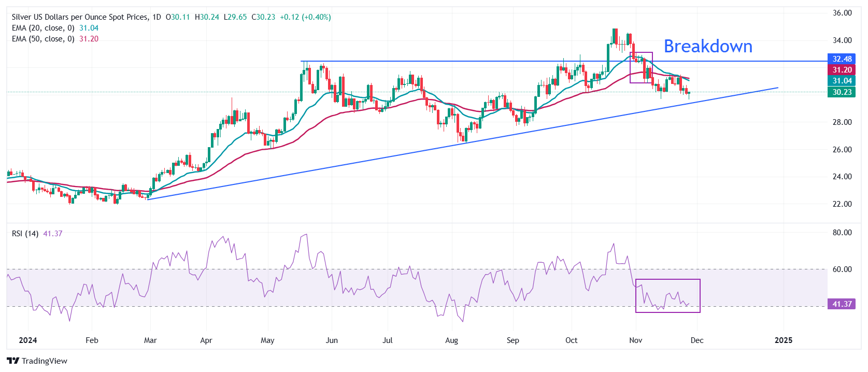
Task: Select the RSI (14) indicator legend
Action: (x=25, y=234)
